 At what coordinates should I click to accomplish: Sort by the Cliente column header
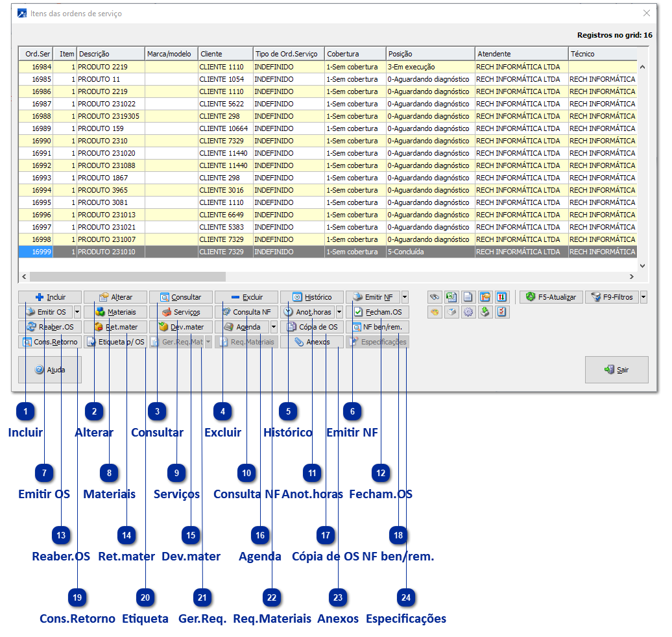click(225, 54)
